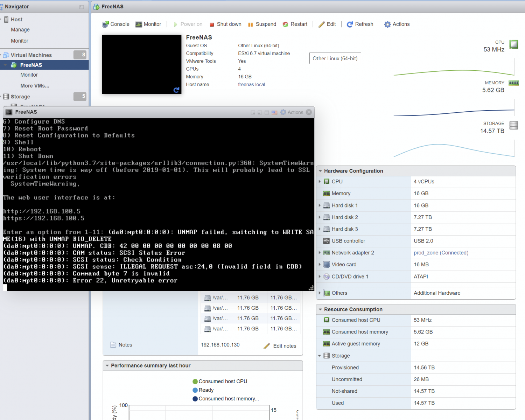Click the Shut down button
The height and width of the screenshot is (420, 525).
(x=225, y=24)
